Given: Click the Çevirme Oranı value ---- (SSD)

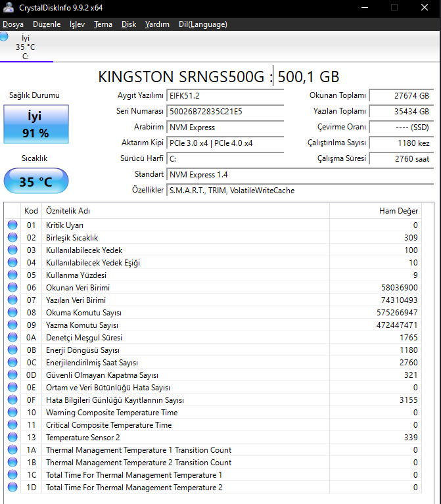Looking at the screenshot, I should click(x=401, y=127).
